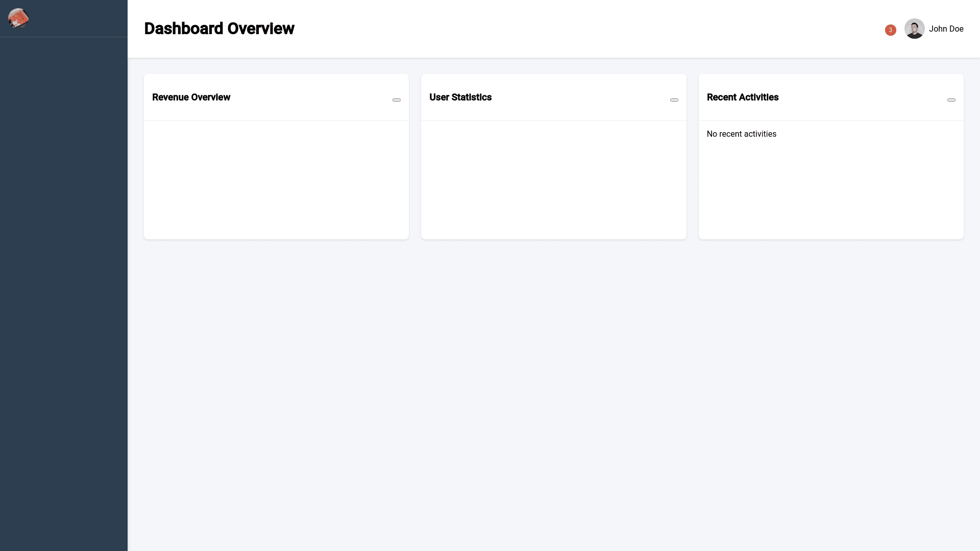Click the 'No recent activities' message
This screenshot has width=980, height=551.
[x=741, y=134]
